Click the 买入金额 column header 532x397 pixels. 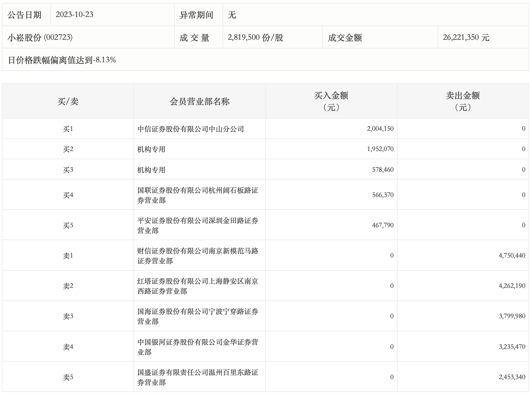(x=331, y=101)
